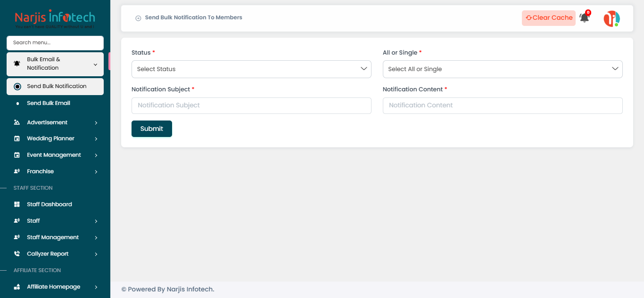644x298 pixels.
Task: Click the Callyzer Report phone icon
Action: [17, 254]
